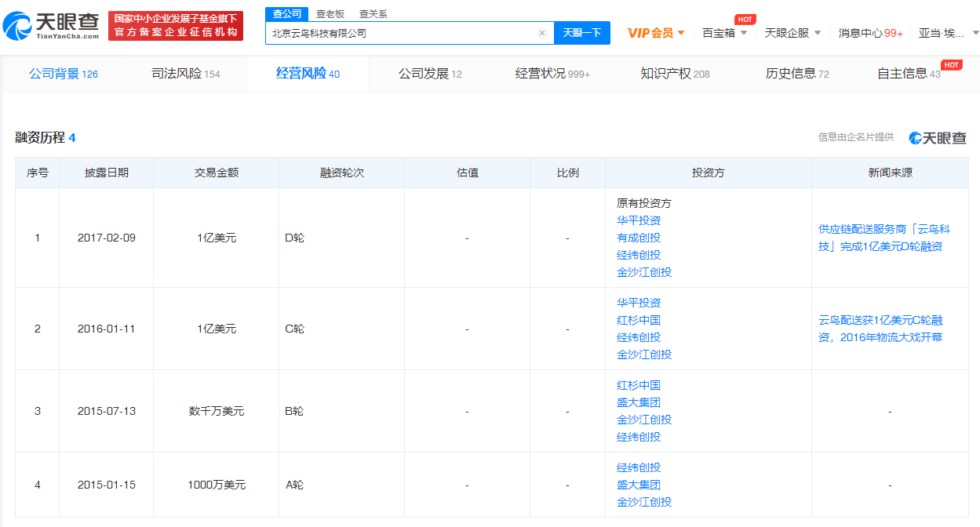This screenshot has height=527, width=980.
Task: Open 华平投资 investor in D轮 row
Action: [639, 220]
